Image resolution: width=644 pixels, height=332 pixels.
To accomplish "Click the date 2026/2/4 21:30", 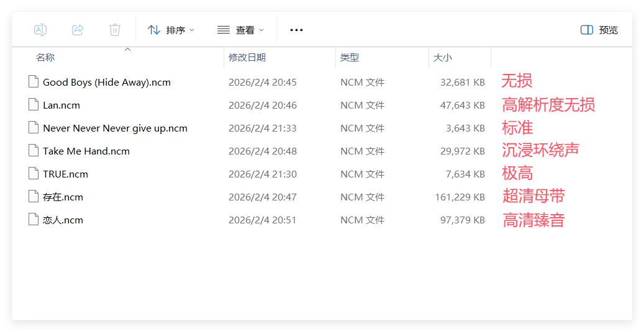I will coord(263,174).
